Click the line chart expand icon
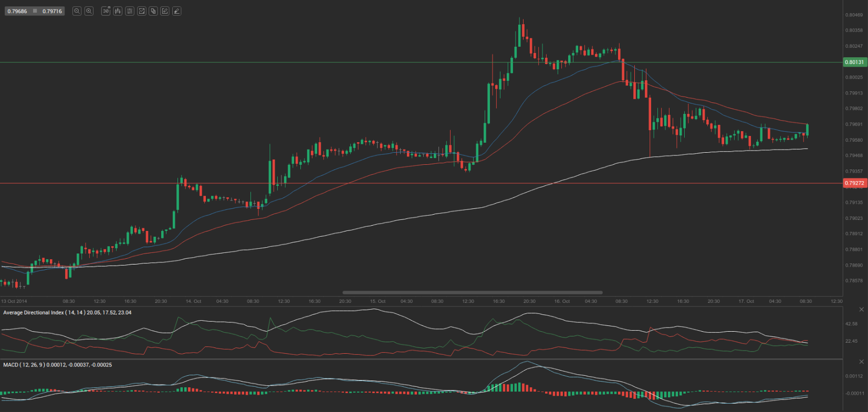Image resolution: width=868 pixels, height=412 pixels. [x=142, y=11]
